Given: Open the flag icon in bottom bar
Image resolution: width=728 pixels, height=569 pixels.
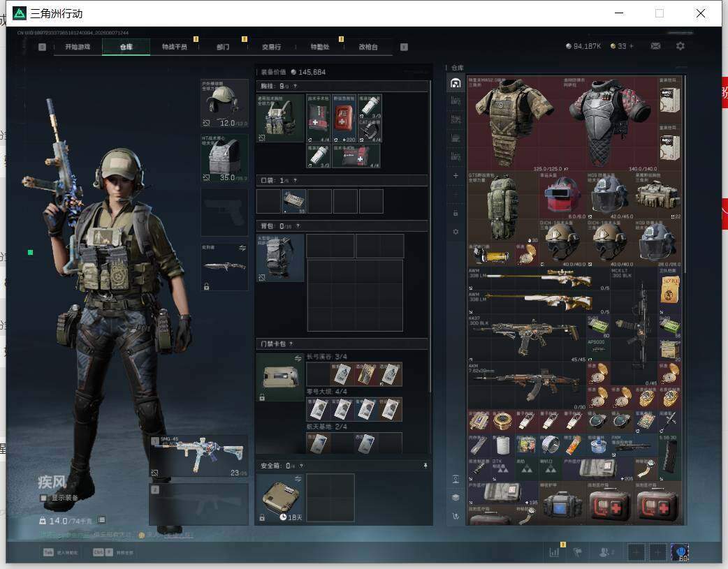Looking at the screenshot, I should click(x=578, y=552).
